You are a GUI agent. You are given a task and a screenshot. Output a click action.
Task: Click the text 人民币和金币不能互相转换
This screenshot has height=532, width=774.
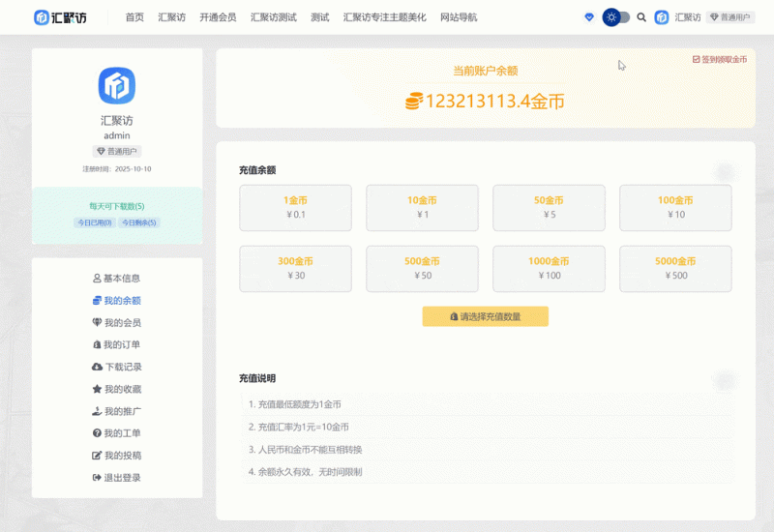[311, 450]
